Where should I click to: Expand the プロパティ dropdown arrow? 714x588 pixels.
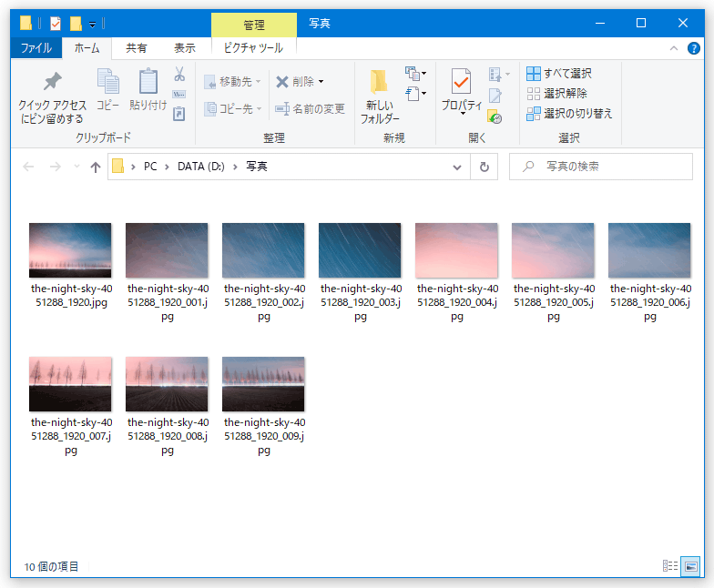(x=463, y=113)
